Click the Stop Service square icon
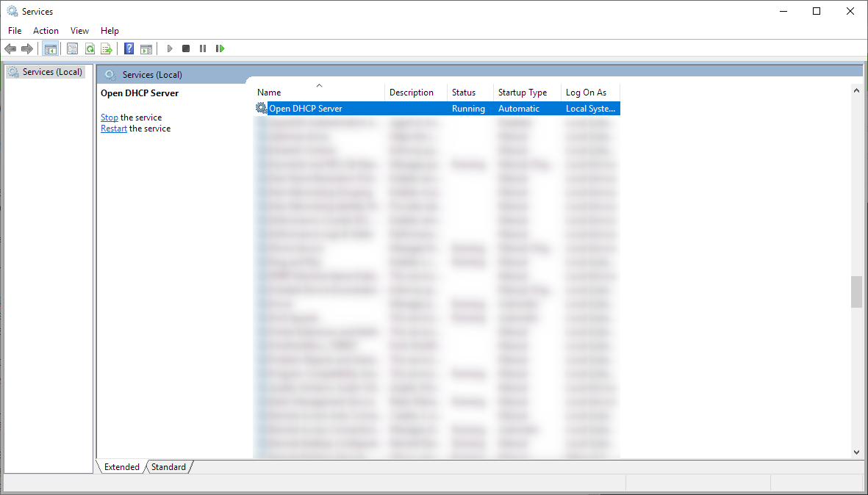The image size is (868, 495). click(x=186, y=48)
